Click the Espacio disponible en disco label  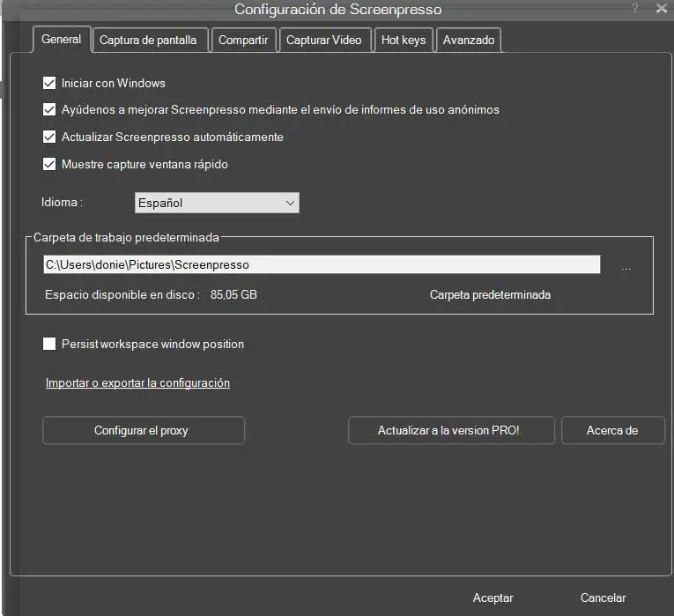[122, 295]
